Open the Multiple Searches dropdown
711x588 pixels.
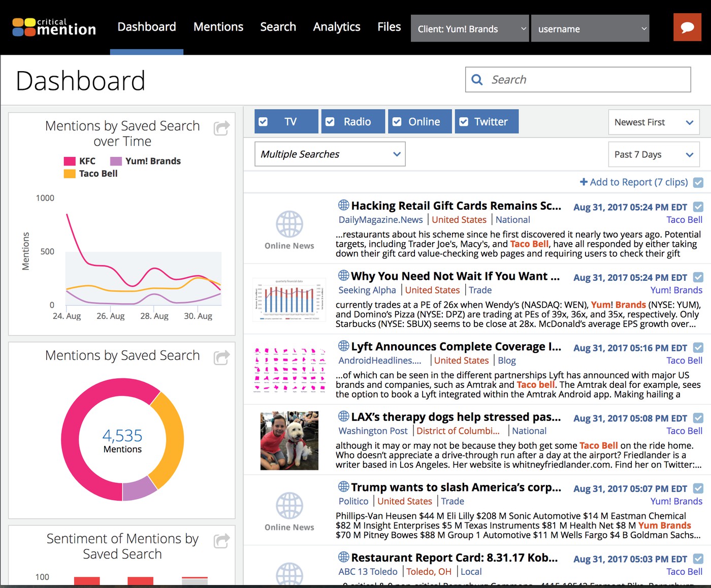[x=330, y=154]
